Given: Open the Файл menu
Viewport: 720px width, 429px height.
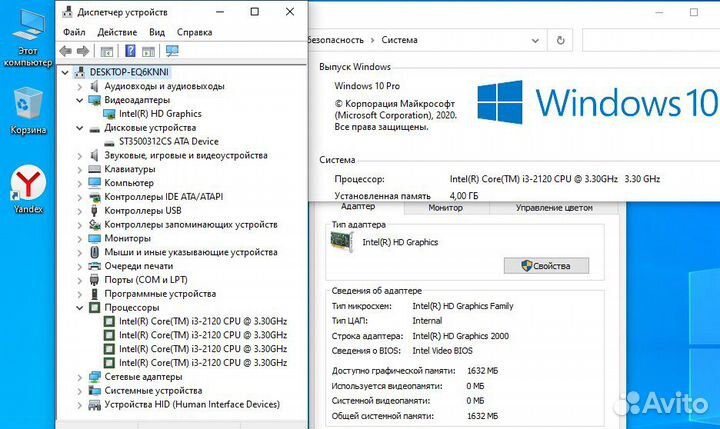Looking at the screenshot, I should (x=74, y=32).
